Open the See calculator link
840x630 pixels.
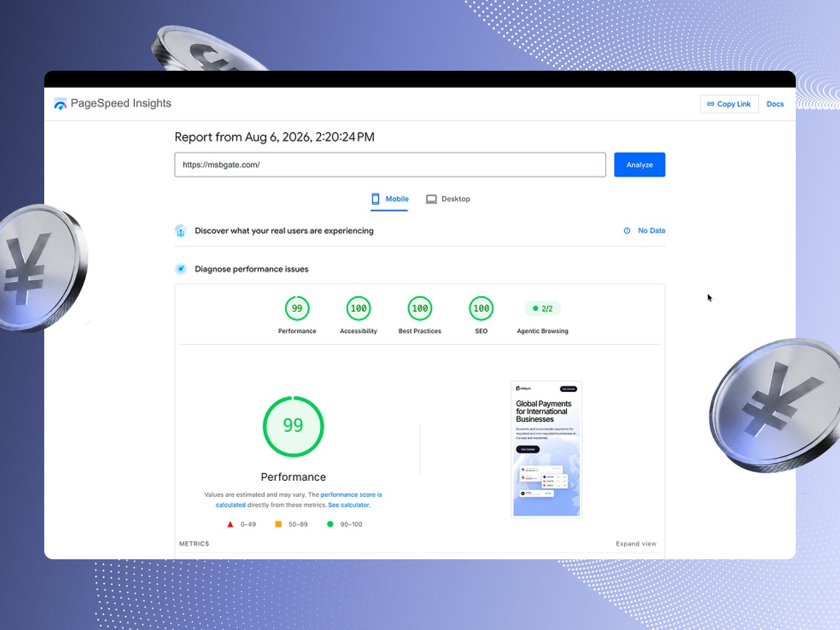pyautogui.click(x=349, y=505)
